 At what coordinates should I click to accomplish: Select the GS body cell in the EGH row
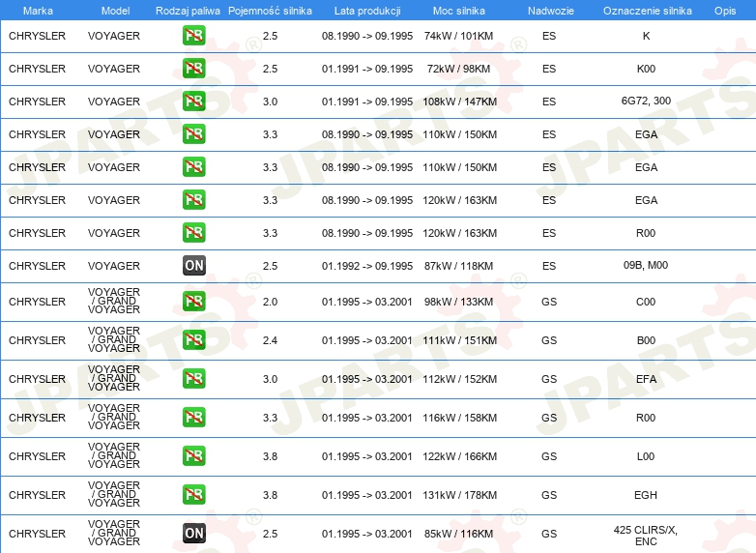(549, 495)
